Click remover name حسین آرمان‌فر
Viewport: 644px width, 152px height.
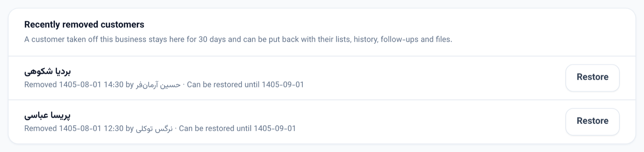158,85
